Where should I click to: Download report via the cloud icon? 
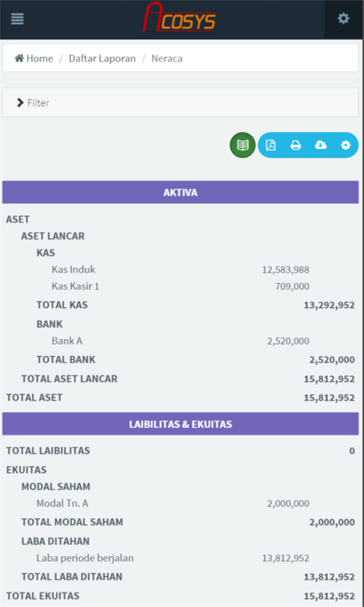point(321,145)
